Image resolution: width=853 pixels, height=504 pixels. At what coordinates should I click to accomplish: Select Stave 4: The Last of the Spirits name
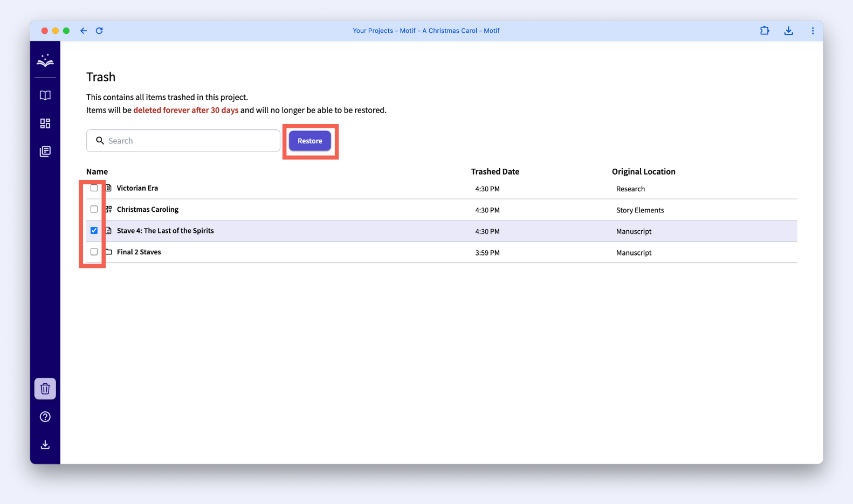(166, 231)
